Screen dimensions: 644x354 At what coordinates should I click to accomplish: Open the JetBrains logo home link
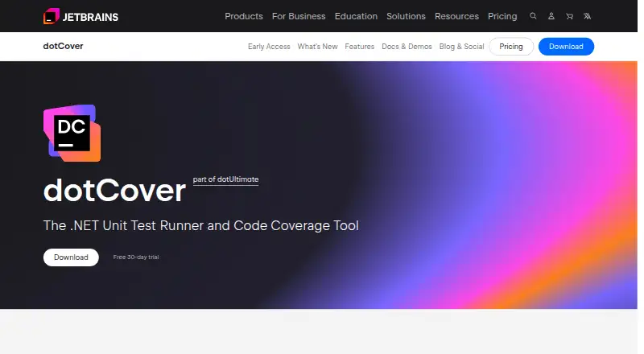click(x=80, y=16)
